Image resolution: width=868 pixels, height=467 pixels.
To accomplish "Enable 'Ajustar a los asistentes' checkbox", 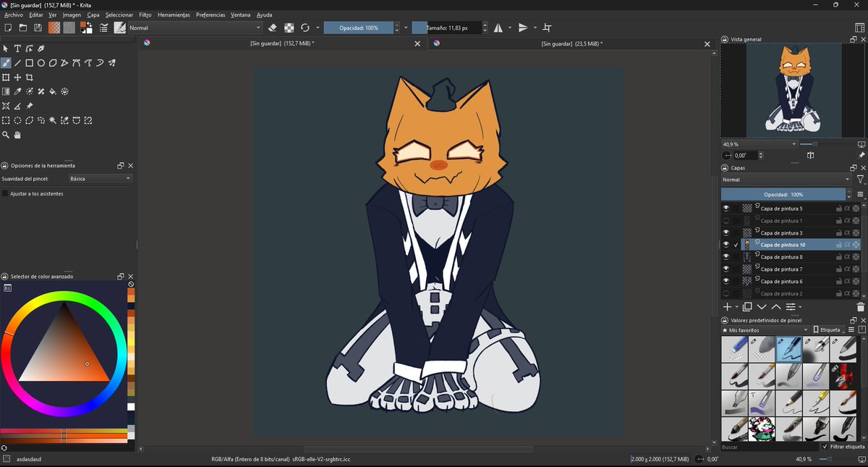I will [x=5, y=194].
